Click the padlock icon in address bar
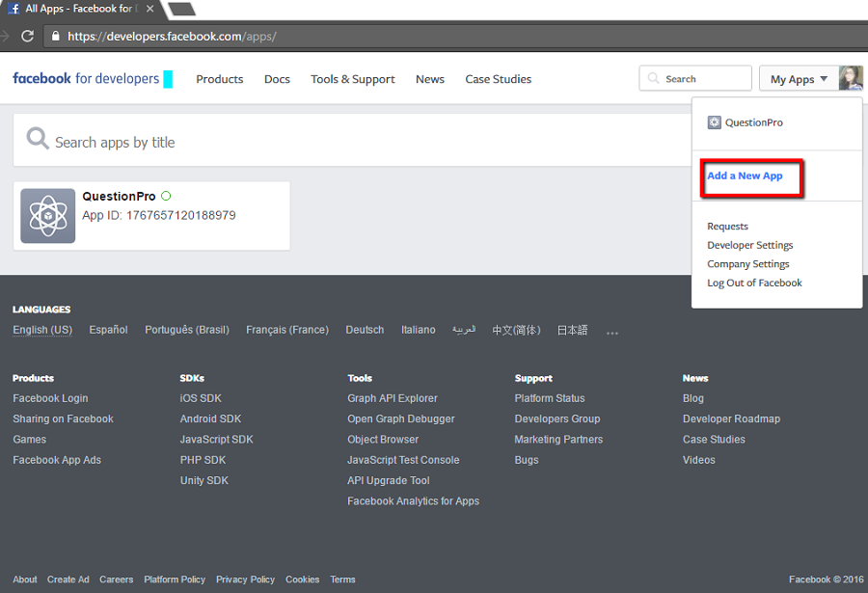Image resolution: width=868 pixels, height=593 pixels. tap(55, 37)
